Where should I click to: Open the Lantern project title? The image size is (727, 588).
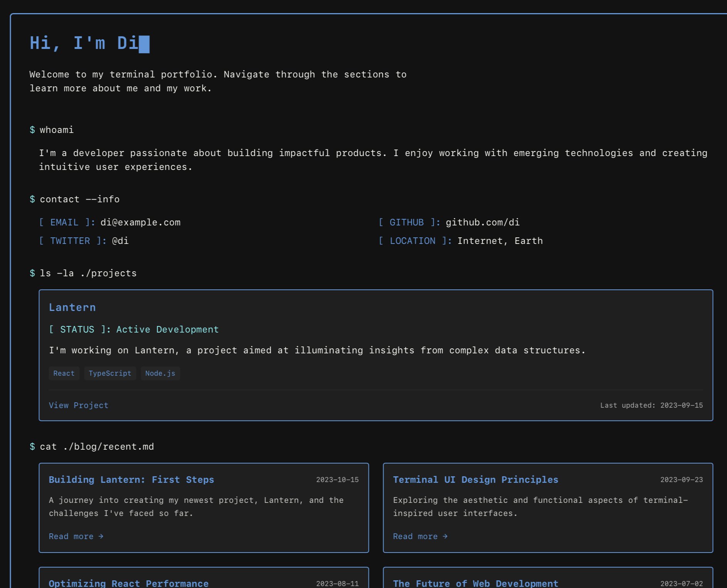pos(72,307)
